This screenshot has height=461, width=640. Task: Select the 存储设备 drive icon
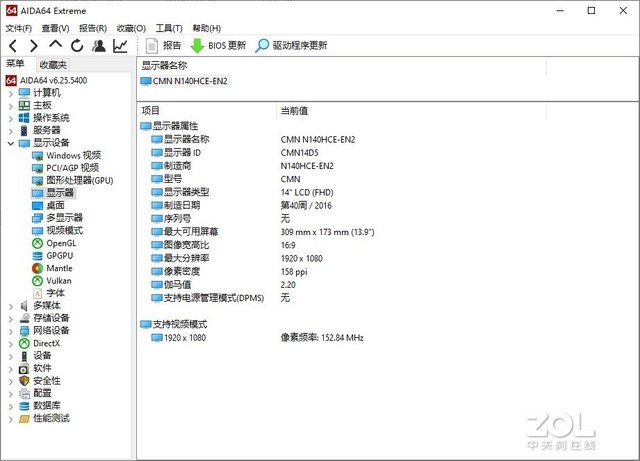click(24, 318)
